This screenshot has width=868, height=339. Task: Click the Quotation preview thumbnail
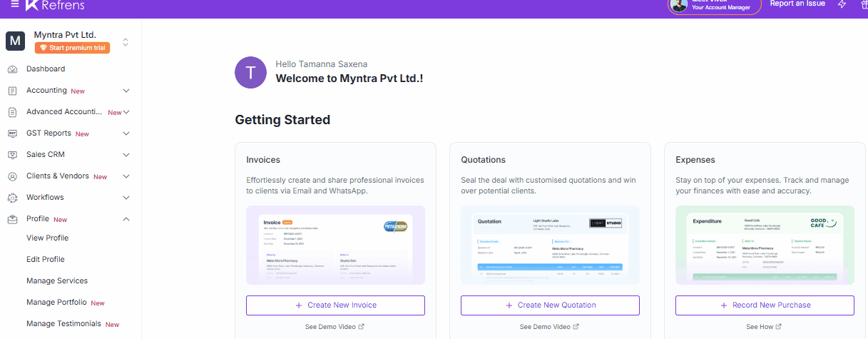coord(550,246)
